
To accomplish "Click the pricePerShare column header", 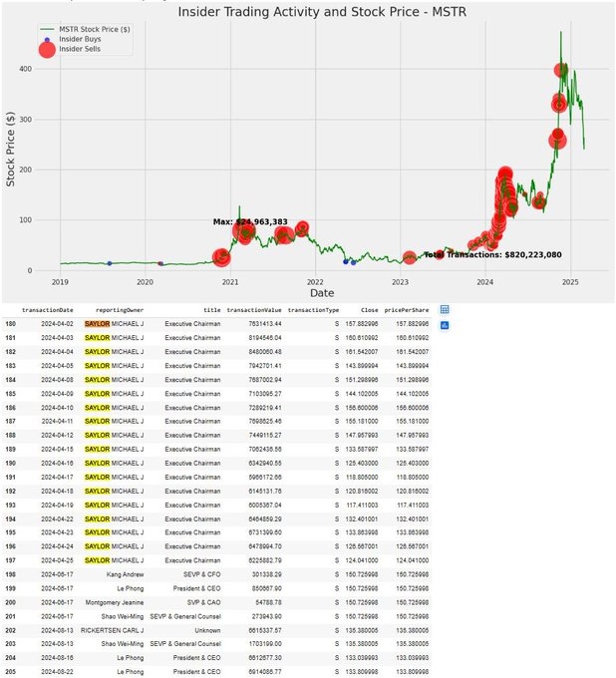I will pos(407,310).
